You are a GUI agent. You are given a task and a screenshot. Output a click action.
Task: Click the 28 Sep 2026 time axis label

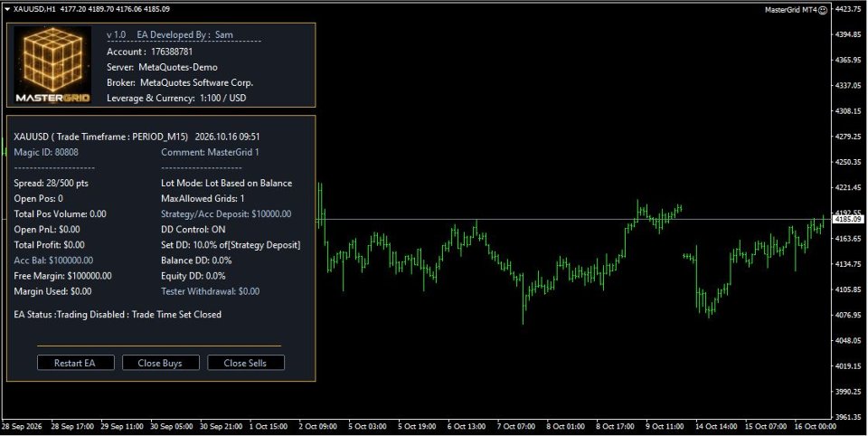pos(22,427)
